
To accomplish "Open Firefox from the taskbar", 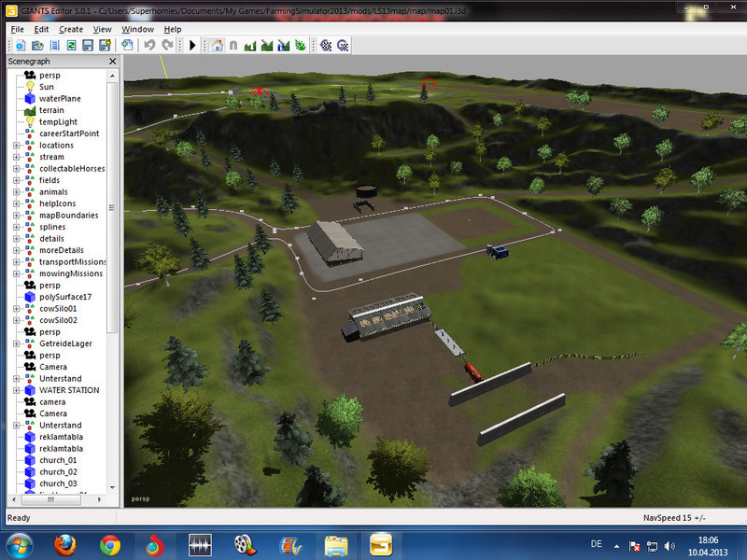I will (64, 546).
